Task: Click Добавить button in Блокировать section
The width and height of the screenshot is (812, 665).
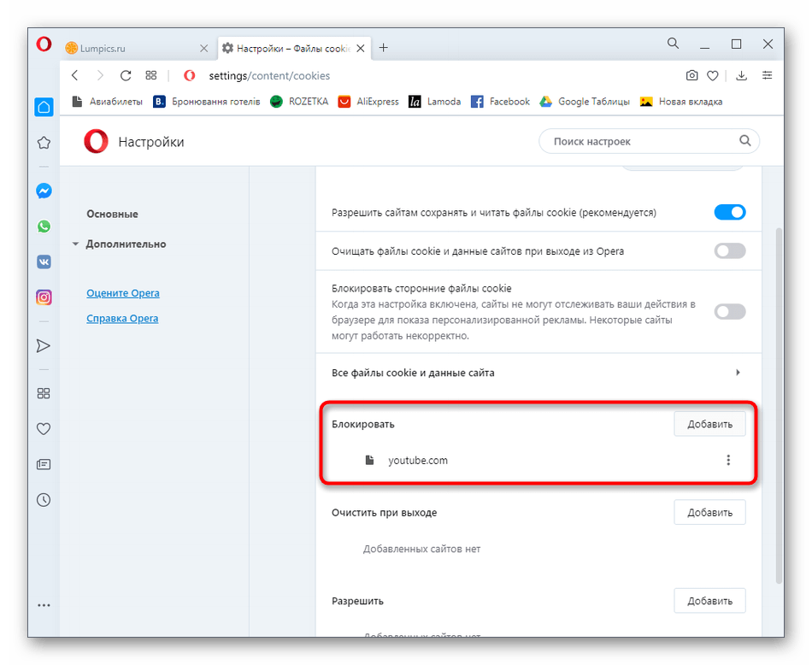Action: coord(709,424)
